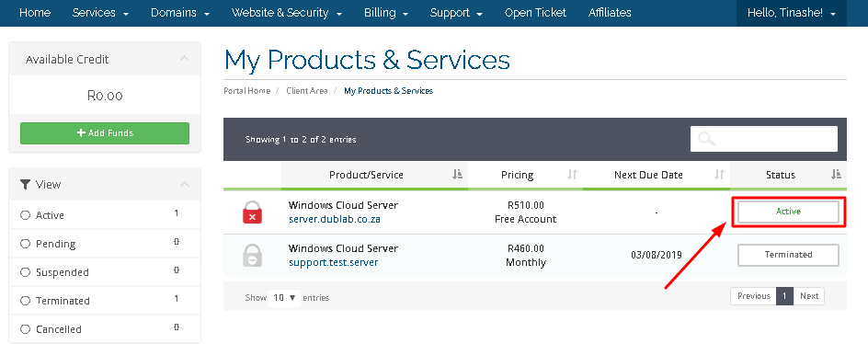
Task: Collapse the Available Credit panel chevron
Action: point(185,59)
